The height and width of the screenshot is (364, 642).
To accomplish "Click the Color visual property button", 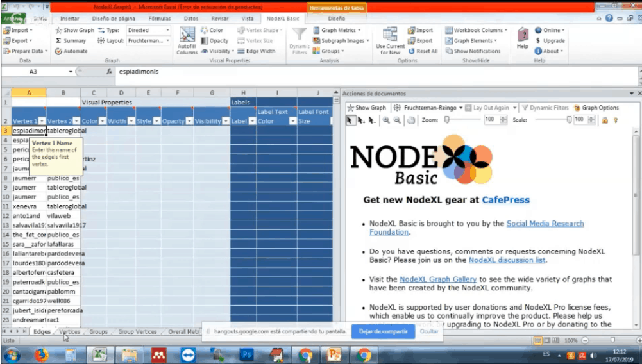I will [212, 30].
